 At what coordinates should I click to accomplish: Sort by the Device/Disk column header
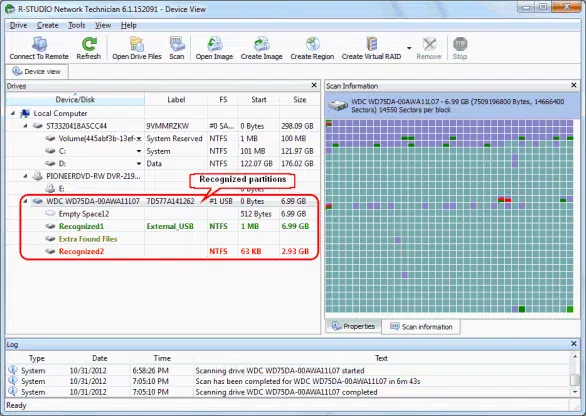point(75,99)
